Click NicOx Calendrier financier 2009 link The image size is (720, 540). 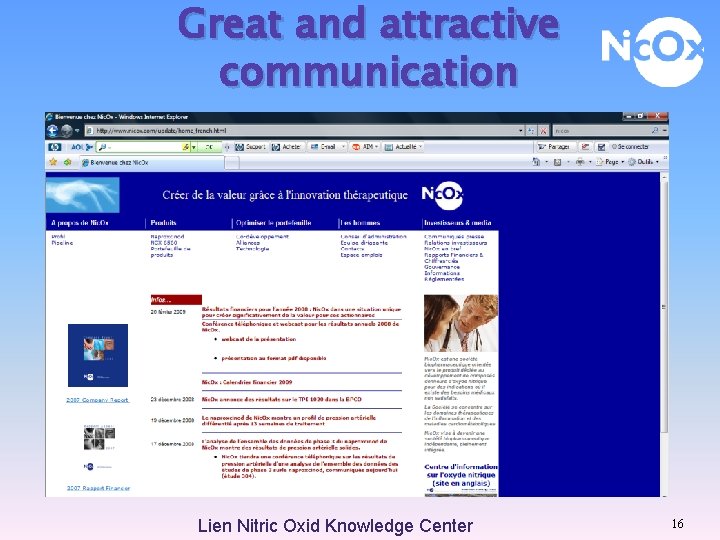click(247, 382)
